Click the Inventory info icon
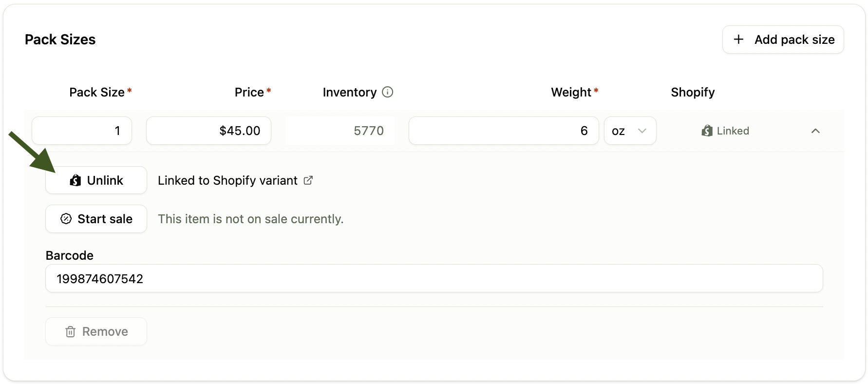Image resolution: width=868 pixels, height=384 pixels. [x=387, y=92]
